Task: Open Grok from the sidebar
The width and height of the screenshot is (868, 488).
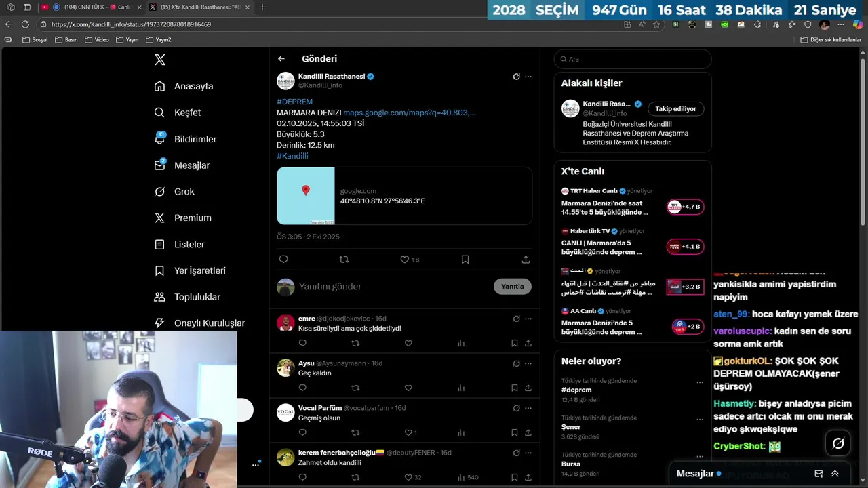Action: (x=175, y=192)
